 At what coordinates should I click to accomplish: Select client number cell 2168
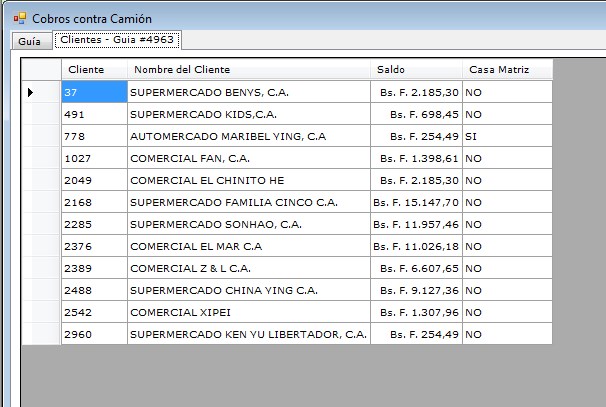click(x=94, y=202)
